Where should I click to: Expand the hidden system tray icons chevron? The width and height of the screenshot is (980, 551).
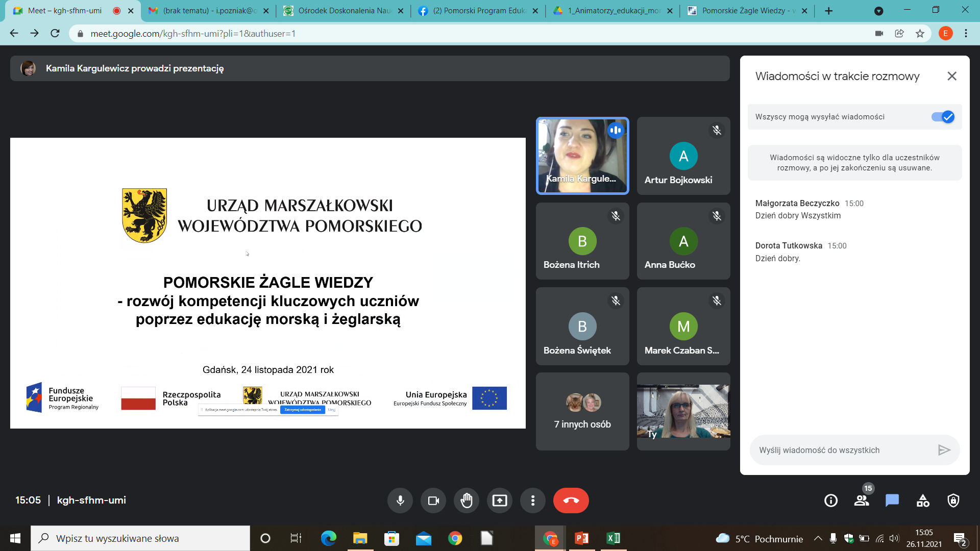pos(818,538)
